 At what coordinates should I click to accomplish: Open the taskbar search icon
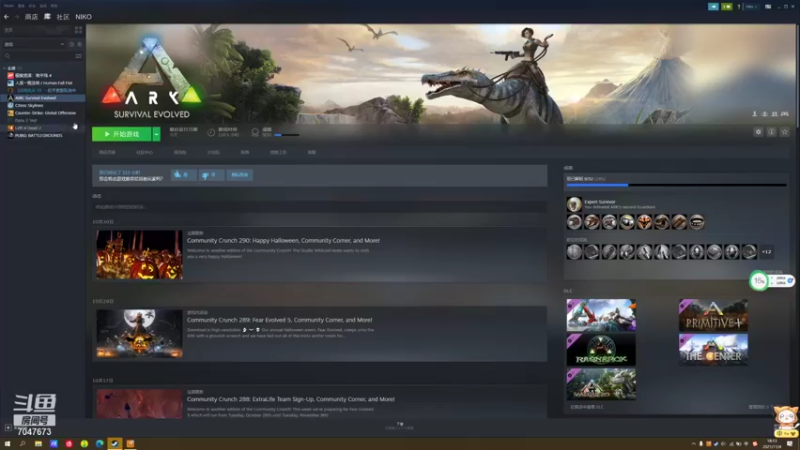pyautogui.click(x=22, y=444)
